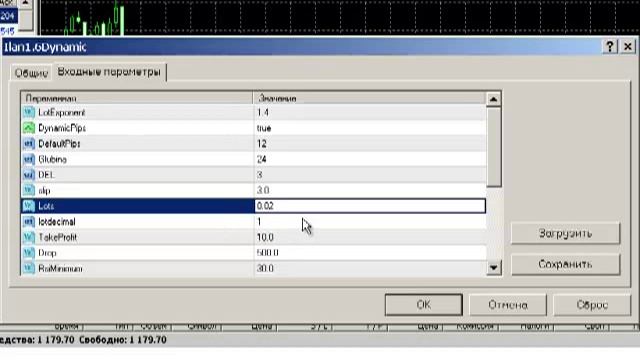640x360 pixels.
Task: Click the OK button
Action: [x=424, y=305]
